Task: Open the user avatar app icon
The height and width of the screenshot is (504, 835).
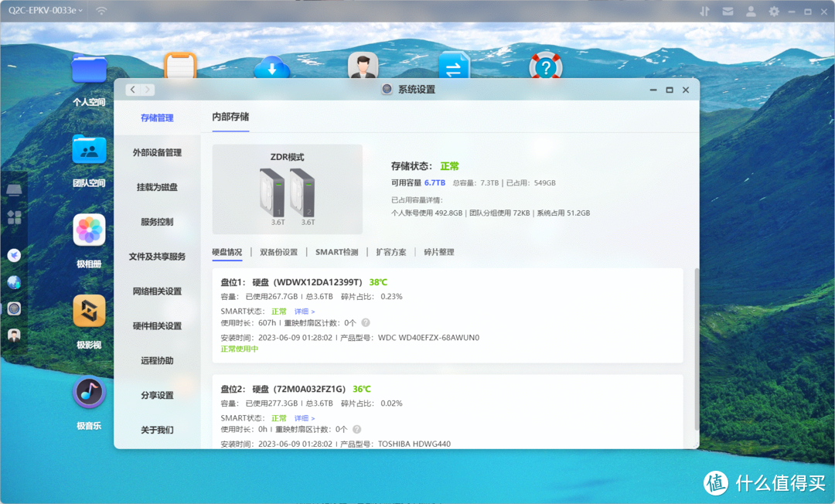Action: click(x=363, y=66)
